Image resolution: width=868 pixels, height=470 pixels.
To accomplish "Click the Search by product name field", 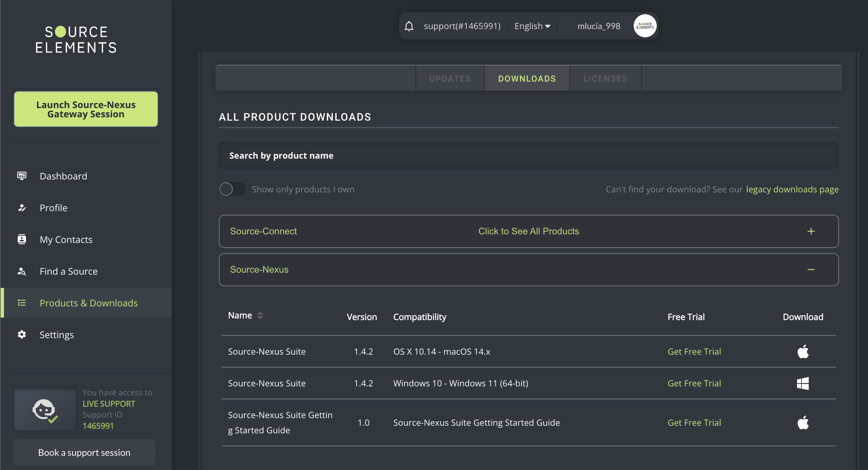I will click(528, 155).
